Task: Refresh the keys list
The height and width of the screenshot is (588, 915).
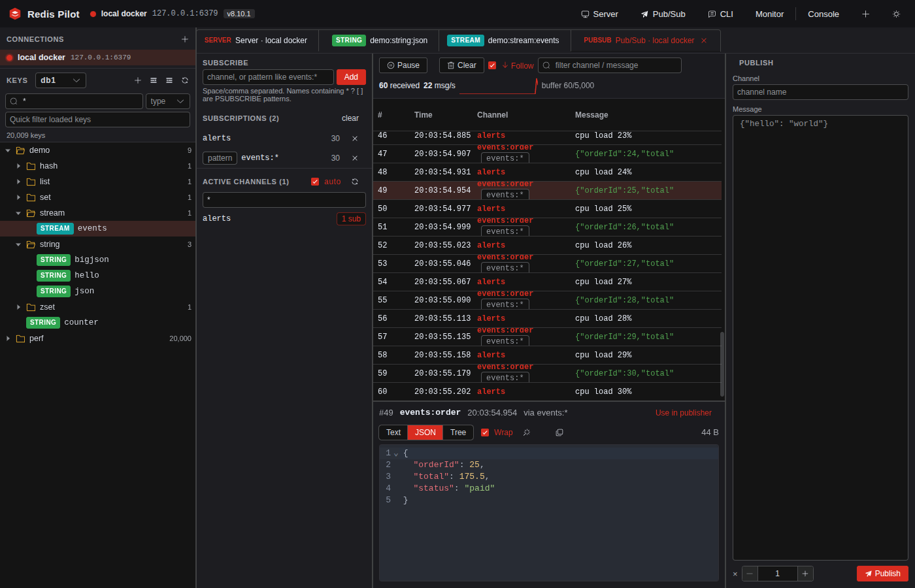Action: (185, 80)
